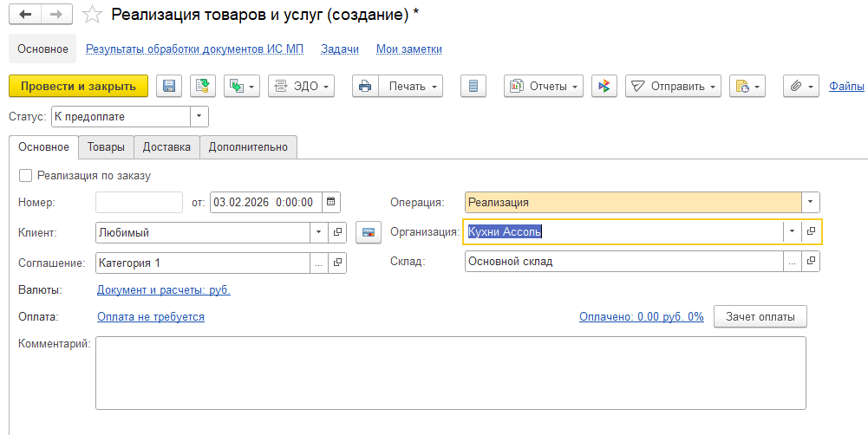Click the save document diskette icon
Viewport: 868px width, 435px height.
click(169, 86)
